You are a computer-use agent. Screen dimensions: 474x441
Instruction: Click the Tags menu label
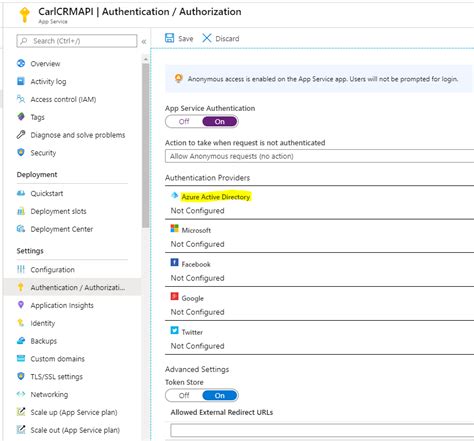click(x=37, y=117)
